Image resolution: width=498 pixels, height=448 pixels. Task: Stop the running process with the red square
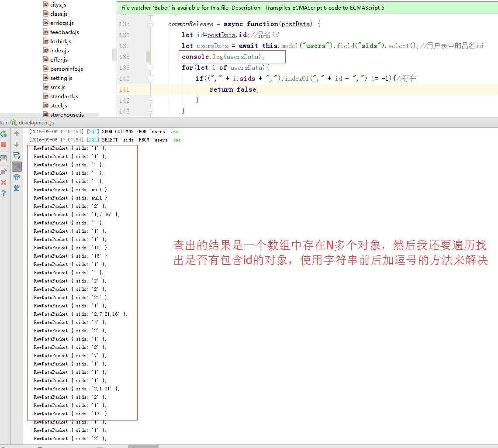(3, 145)
